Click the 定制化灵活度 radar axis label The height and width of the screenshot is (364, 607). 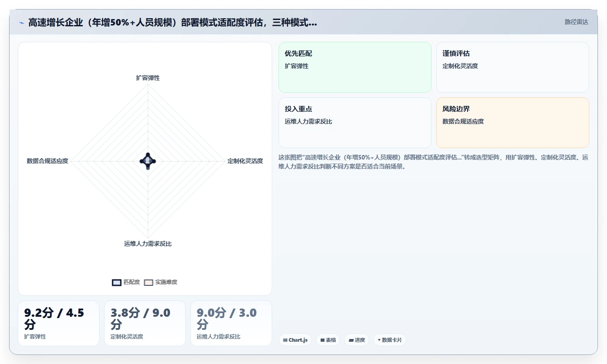[245, 161]
